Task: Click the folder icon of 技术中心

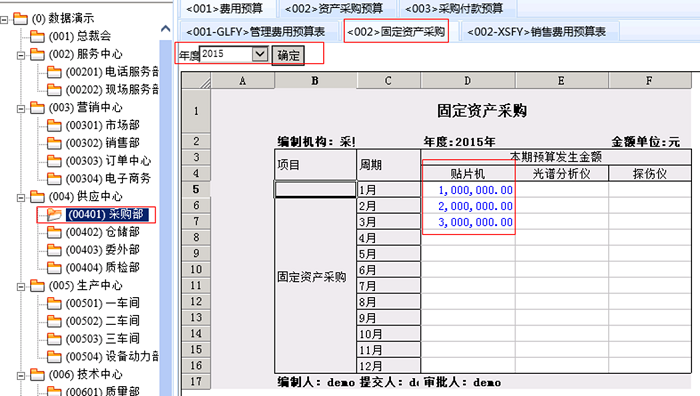Action: pyautogui.click(x=37, y=375)
